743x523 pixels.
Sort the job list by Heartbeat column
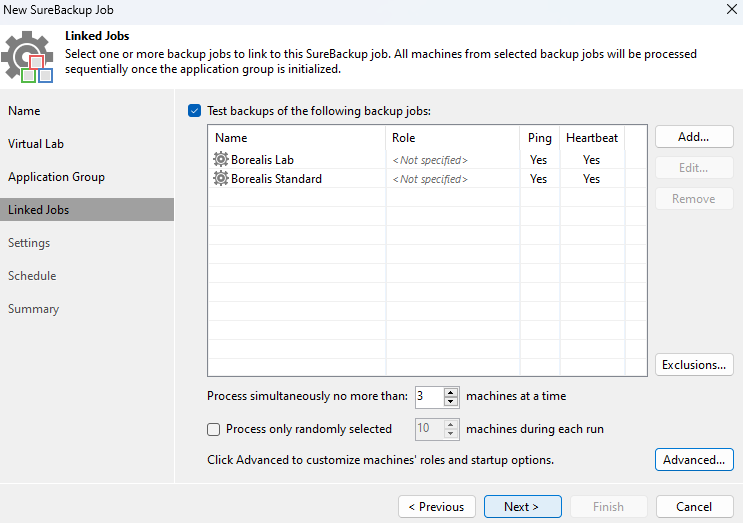pyautogui.click(x=592, y=138)
